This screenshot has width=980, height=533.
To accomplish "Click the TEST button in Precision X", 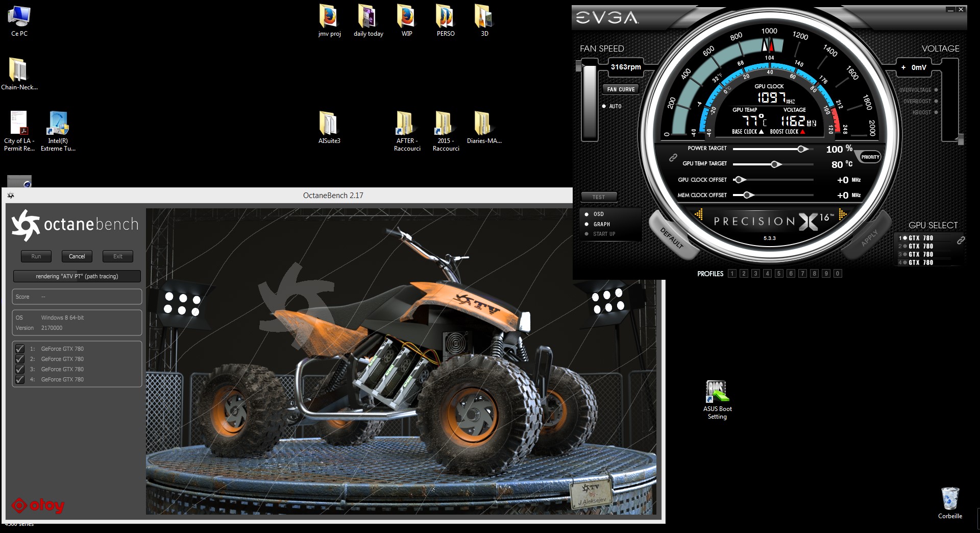I will coord(599,197).
